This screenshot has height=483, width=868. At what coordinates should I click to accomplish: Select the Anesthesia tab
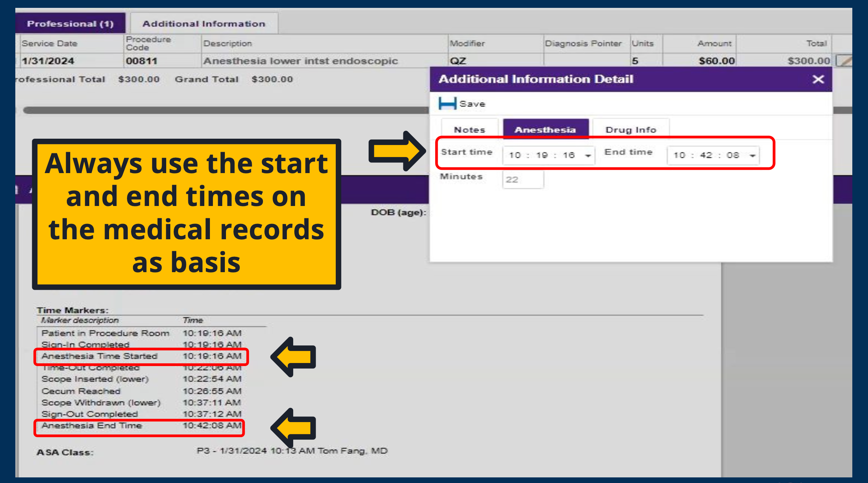pos(545,129)
